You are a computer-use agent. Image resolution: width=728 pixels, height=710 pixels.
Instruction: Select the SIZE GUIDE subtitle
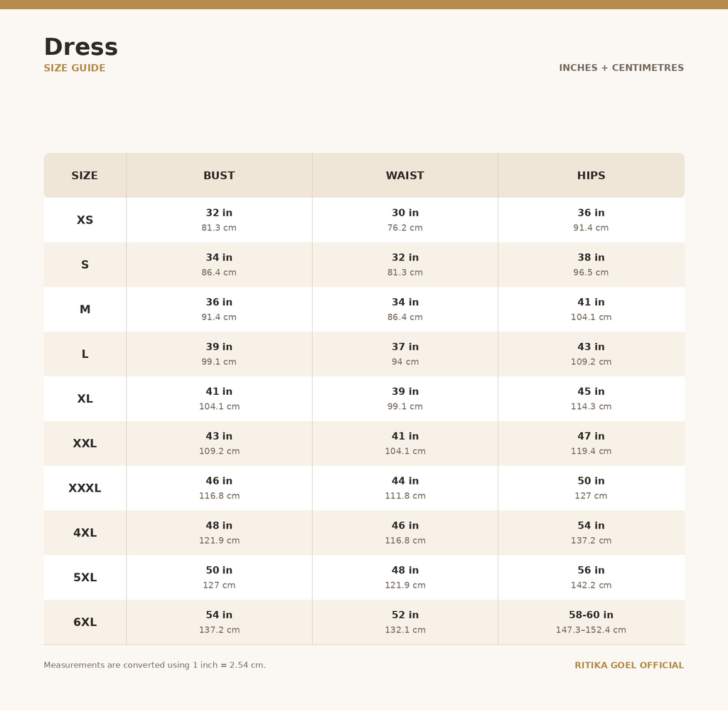pyautogui.click(x=74, y=68)
